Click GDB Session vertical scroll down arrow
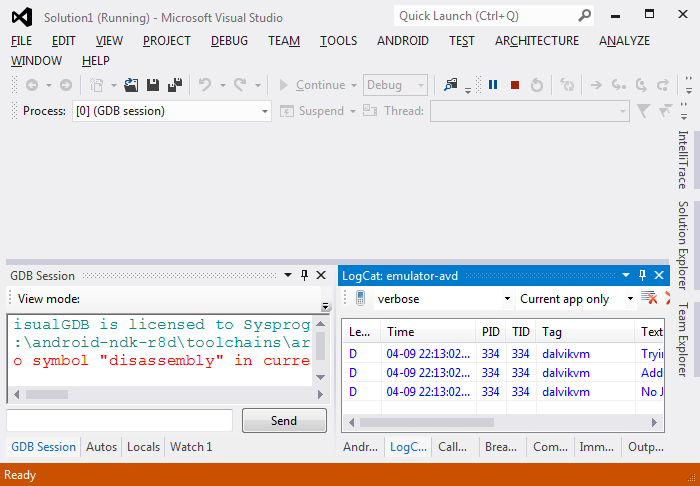The width and height of the screenshot is (700, 486). point(321,378)
